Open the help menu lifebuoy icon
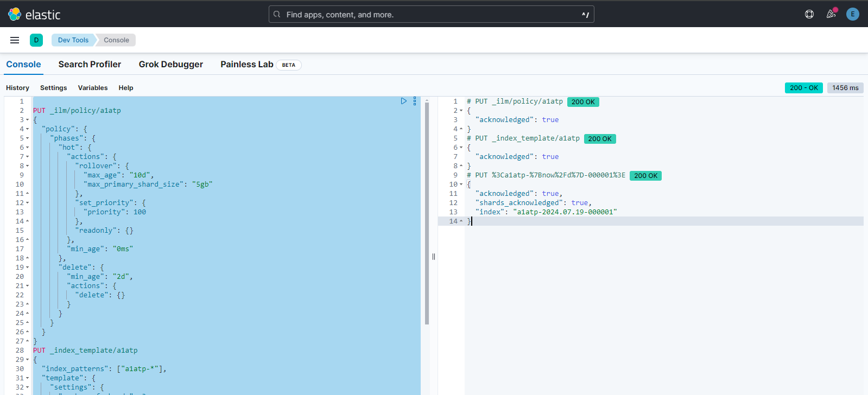868x395 pixels. click(x=809, y=14)
